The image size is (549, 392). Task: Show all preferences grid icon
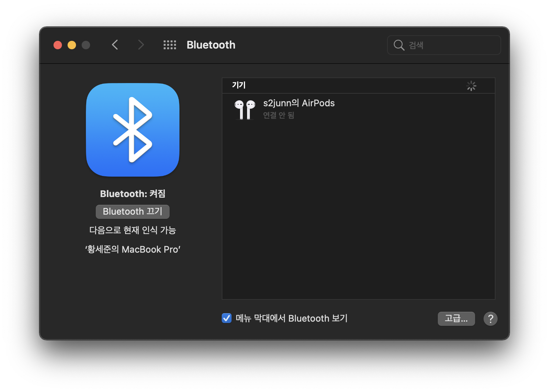(x=170, y=45)
